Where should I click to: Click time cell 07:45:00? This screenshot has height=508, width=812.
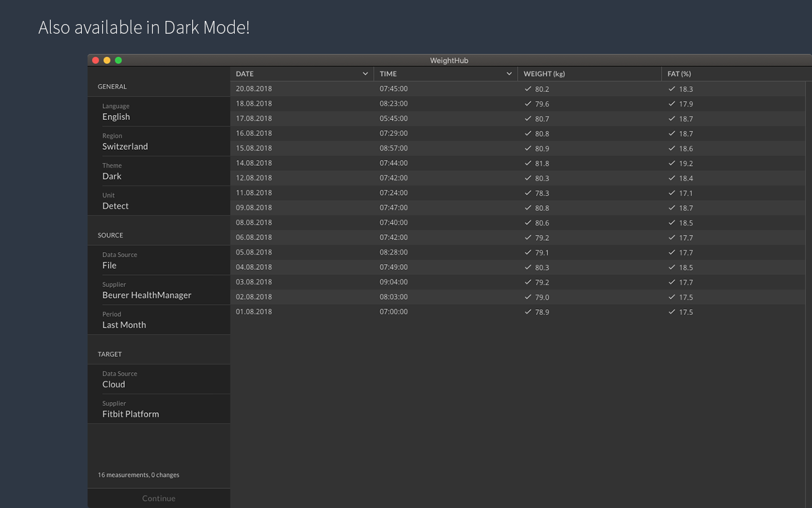click(394, 89)
